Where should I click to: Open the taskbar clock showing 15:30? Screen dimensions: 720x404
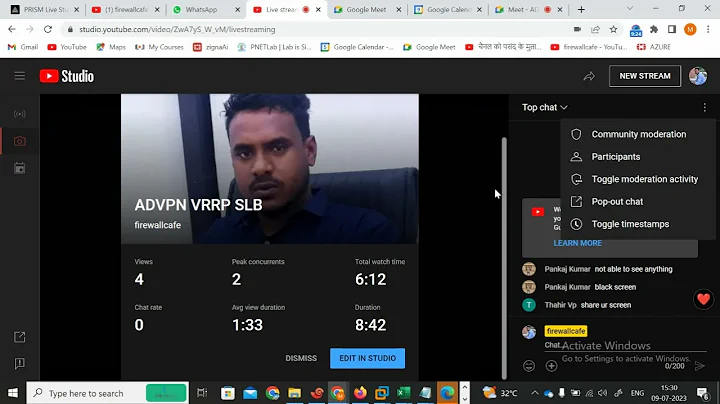coord(669,393)
